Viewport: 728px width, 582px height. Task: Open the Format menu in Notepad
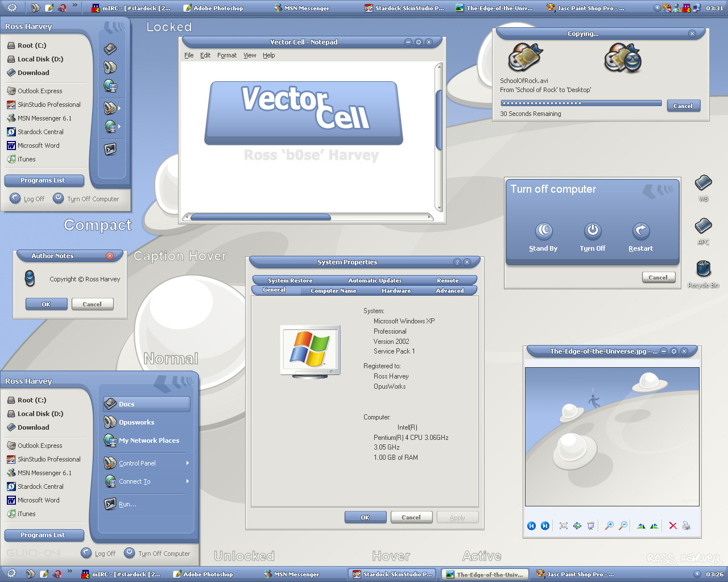(x=227, y=55)
